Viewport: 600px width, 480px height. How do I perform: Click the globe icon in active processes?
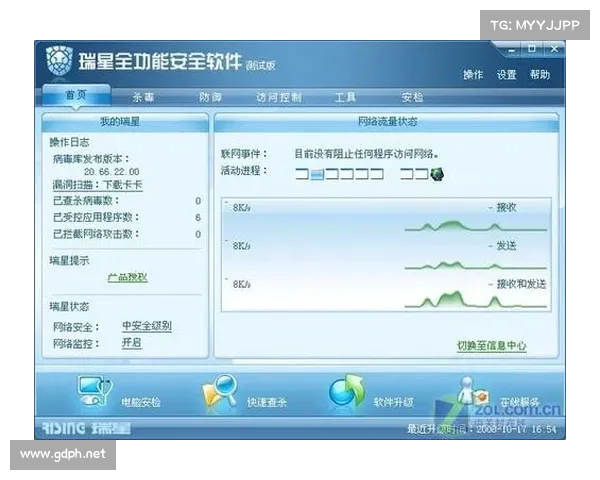click(437, 174)
